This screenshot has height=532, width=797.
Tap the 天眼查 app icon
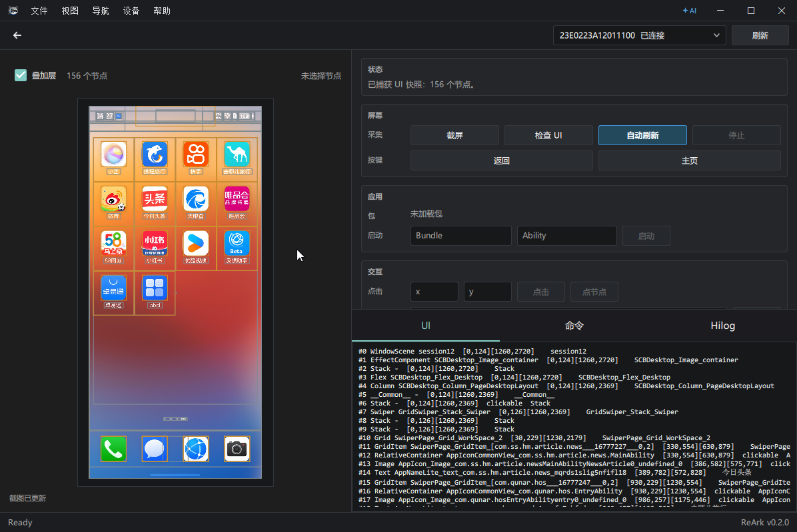(196, 199)
